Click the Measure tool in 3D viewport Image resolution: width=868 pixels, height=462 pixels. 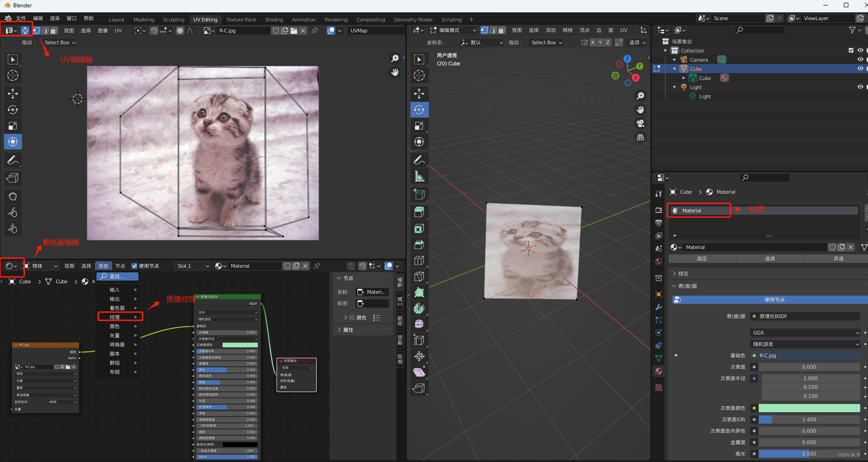(x=419, y=176)
